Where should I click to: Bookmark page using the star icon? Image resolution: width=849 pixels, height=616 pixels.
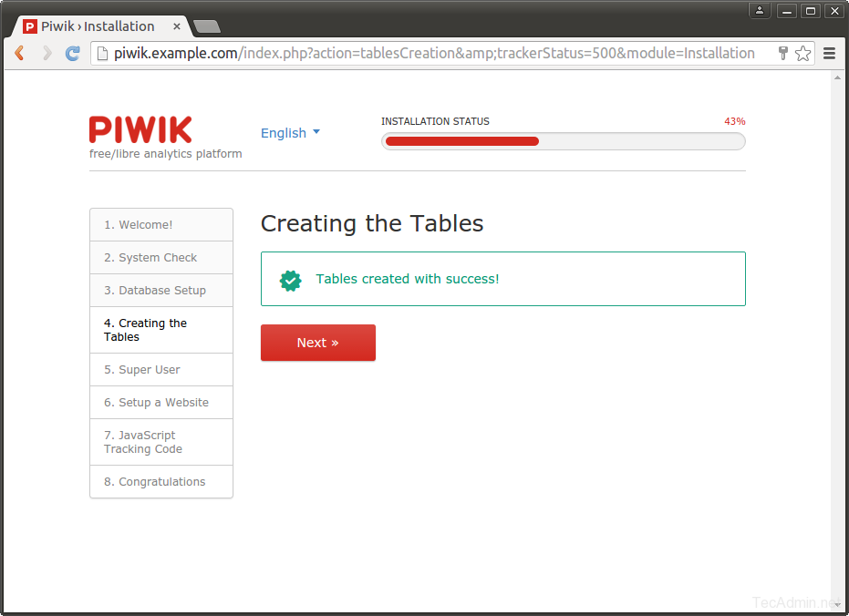[x=802, y=54]
